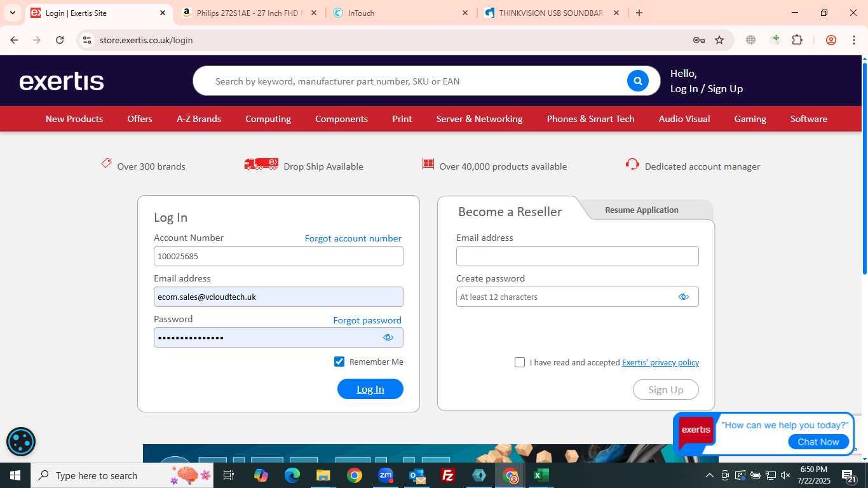Image resolution: width=868 pixels, height=488 pixels.
Task: Reload the page with refresh icon
Action: pos(60,40)
